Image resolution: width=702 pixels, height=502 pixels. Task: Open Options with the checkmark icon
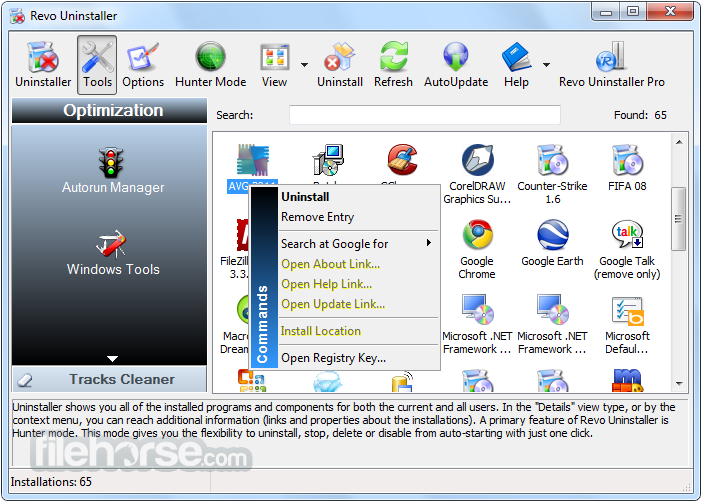pos(143,64)
